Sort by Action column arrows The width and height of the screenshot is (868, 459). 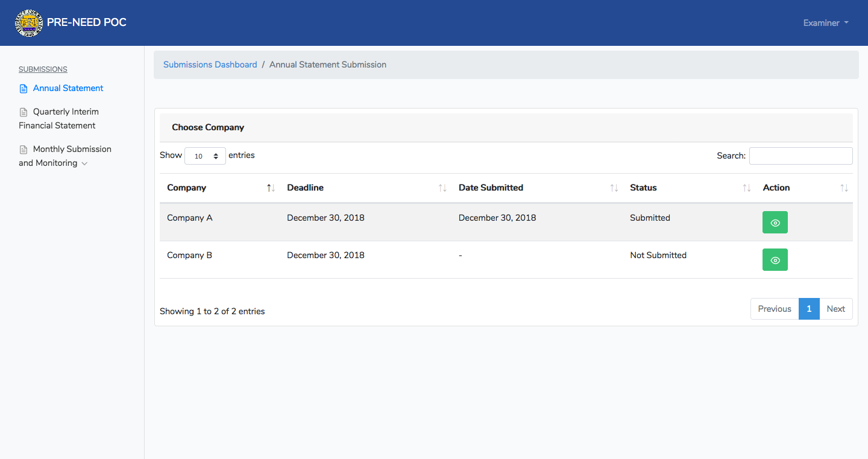click(x=844, y=188)
